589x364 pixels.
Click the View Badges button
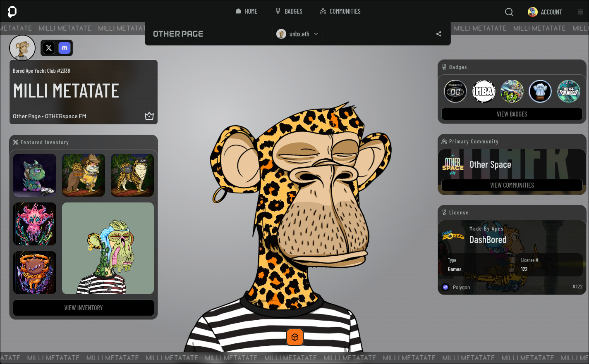[512, 114]
